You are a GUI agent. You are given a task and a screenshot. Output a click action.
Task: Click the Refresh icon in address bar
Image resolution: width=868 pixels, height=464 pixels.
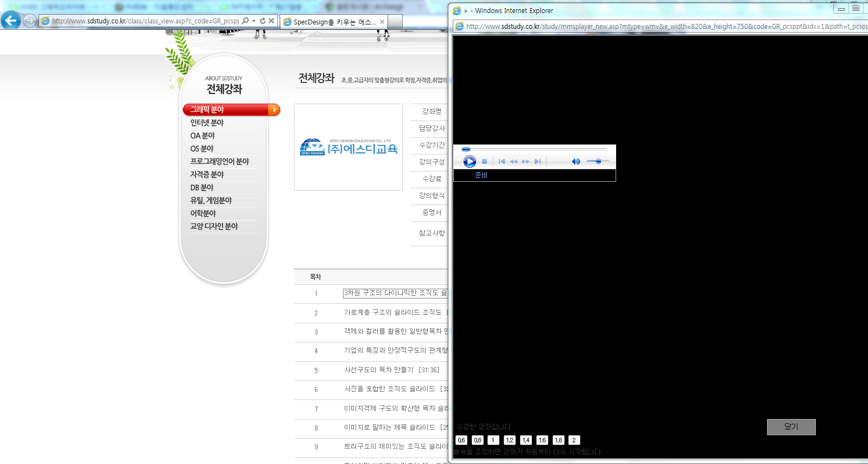[x=263, y=21]
